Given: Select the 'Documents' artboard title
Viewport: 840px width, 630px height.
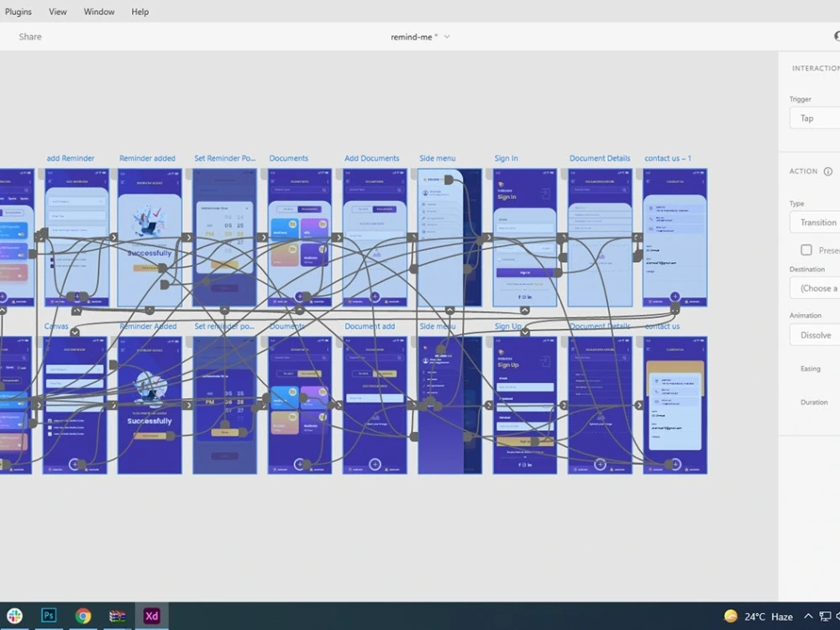Looking at the screenshot, I should tap(289, 158).
